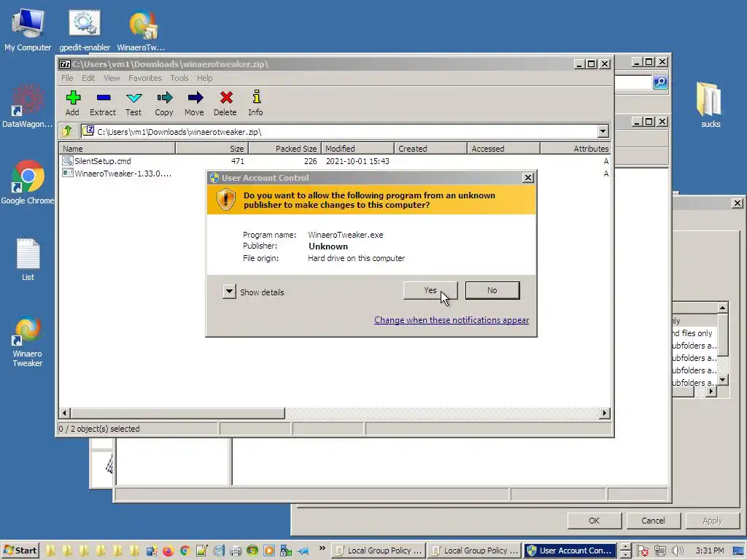Go up one folder level in 7-Zip

click(x=67, y=131)
